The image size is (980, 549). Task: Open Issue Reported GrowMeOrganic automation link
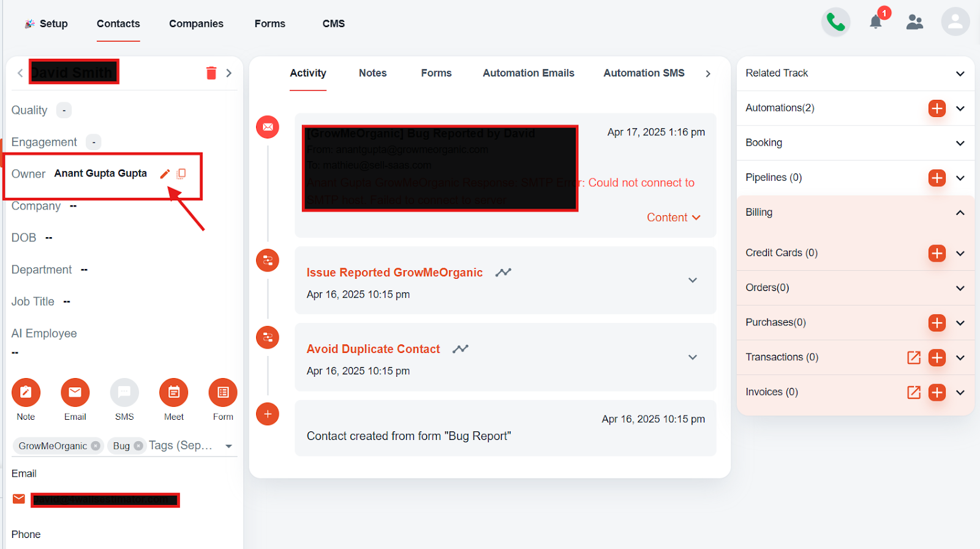394,273
